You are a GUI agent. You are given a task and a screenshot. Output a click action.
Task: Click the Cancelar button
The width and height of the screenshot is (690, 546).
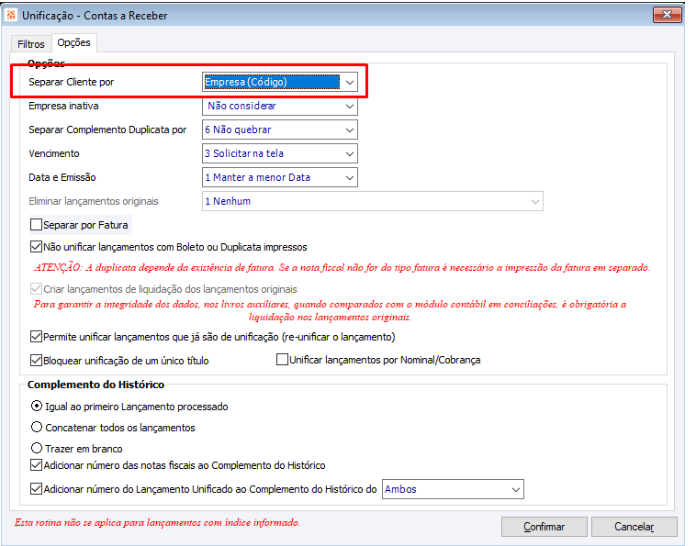pyautogui.click(x=634, y=527)
